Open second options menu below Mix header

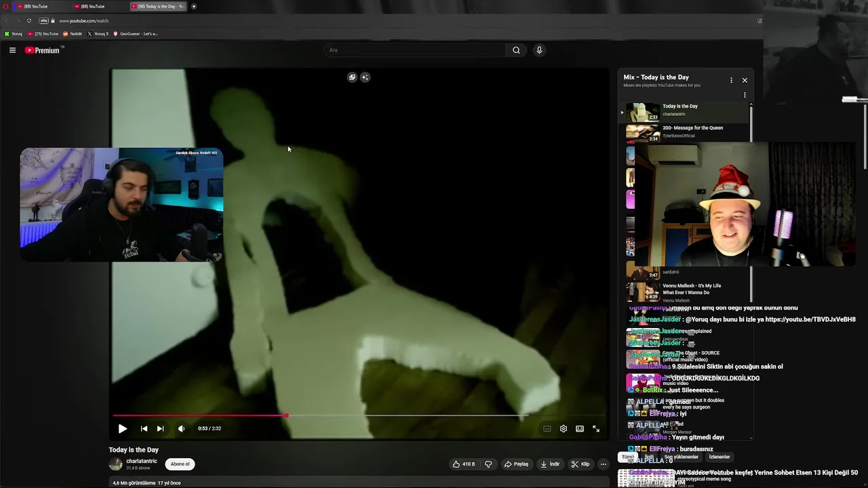click(x=745, y=96)
